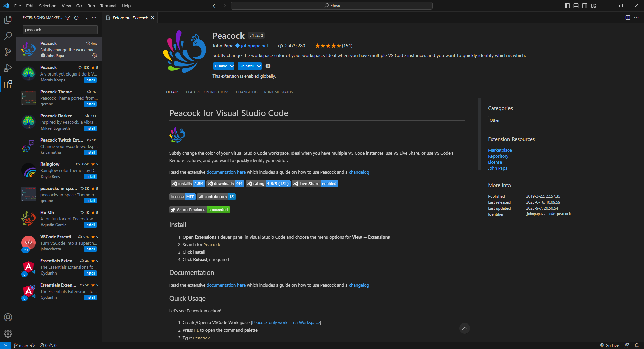
Task: Select VSCode Essentials extension list item
Action: 59,243
